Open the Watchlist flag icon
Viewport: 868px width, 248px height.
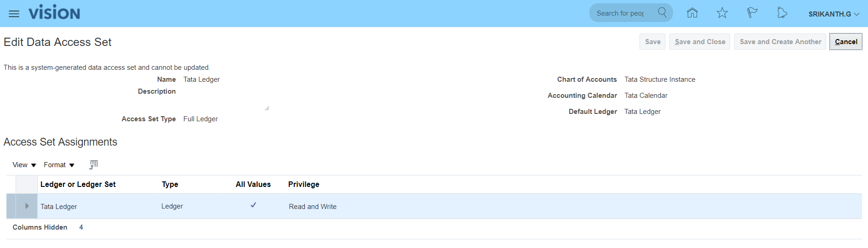(752, 13)
